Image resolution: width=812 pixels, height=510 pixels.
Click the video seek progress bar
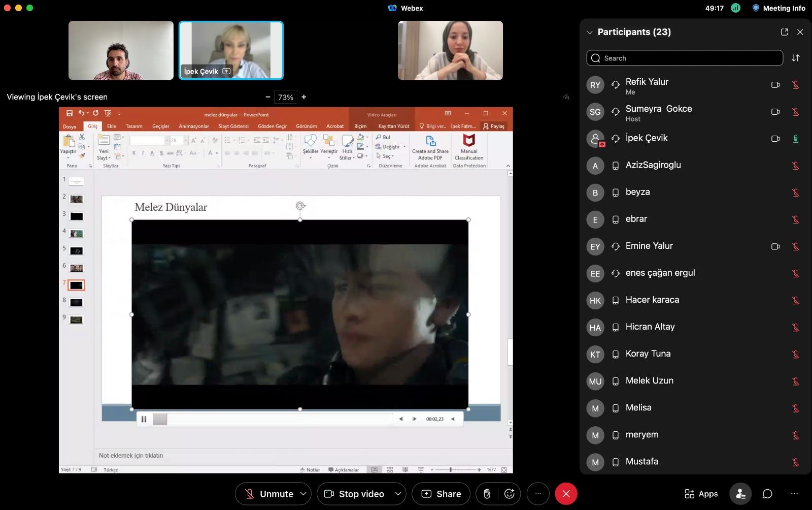click(x=273, y=419)
